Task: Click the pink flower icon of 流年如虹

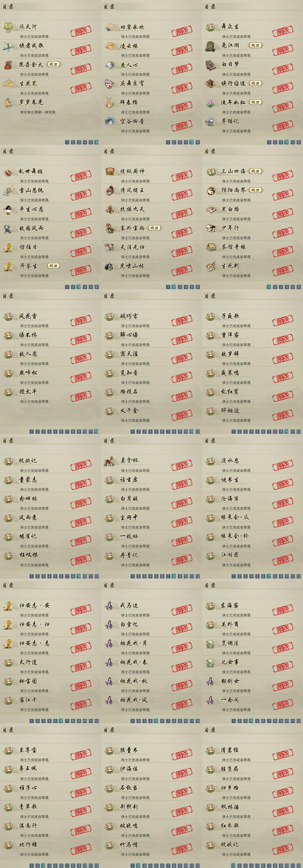Action: point(211,102)
